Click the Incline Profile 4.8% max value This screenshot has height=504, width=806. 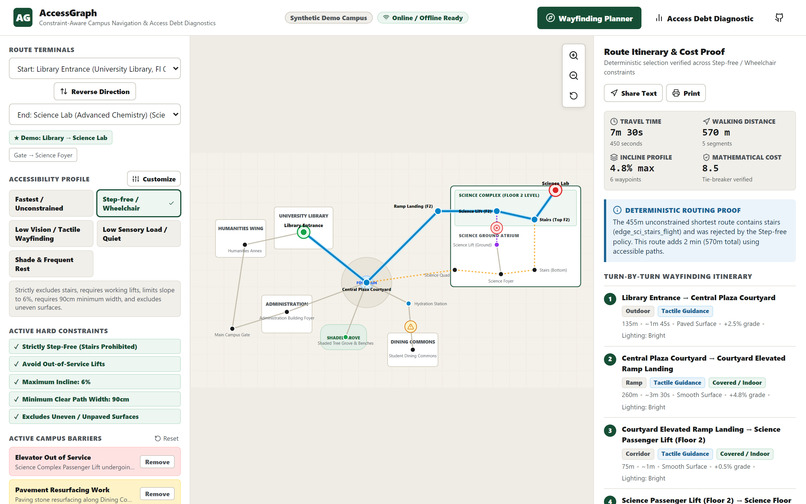point(632,169)
